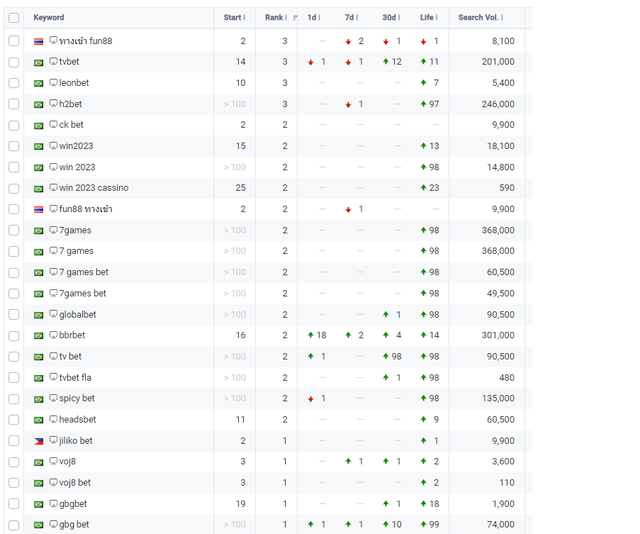Click start rank 19 for gbgbet
Image resolution: width=640 pixels, height=534 pixels.
coord(240,504)
